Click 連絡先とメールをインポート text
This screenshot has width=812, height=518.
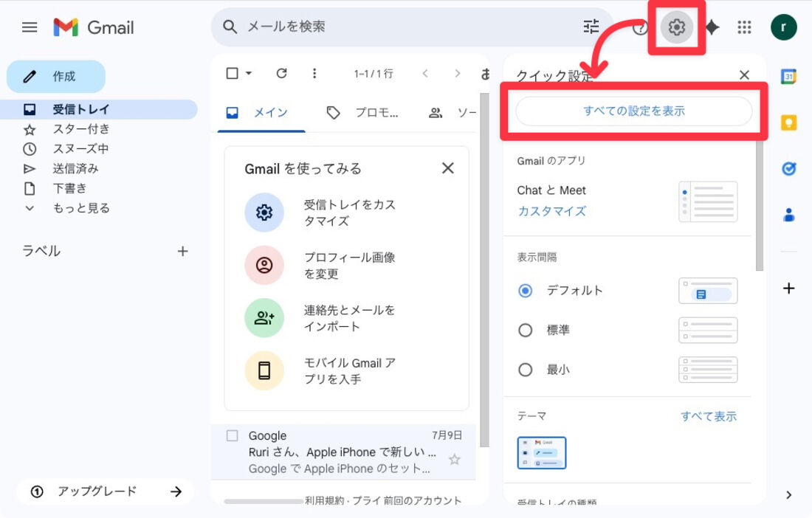point(350,318)
